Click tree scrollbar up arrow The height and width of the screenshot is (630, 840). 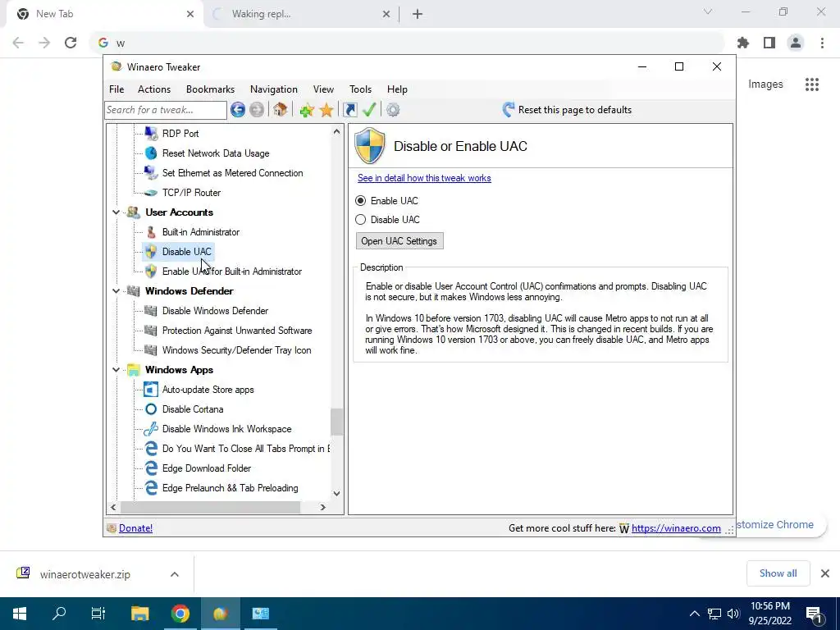(336, 131)
